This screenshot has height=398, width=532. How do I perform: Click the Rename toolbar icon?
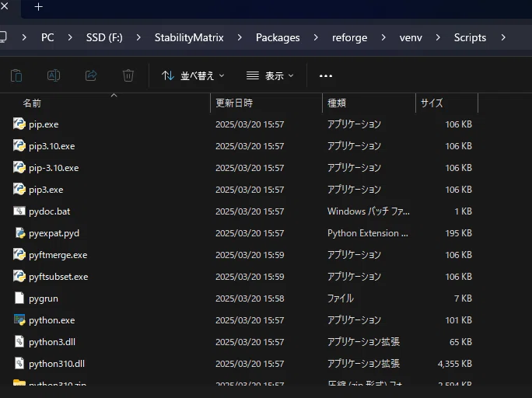tap(54, 75)
